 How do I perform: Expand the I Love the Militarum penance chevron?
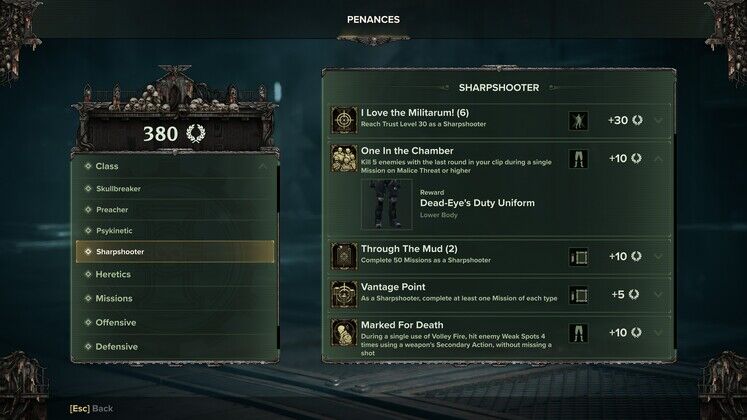coord(658,120)
